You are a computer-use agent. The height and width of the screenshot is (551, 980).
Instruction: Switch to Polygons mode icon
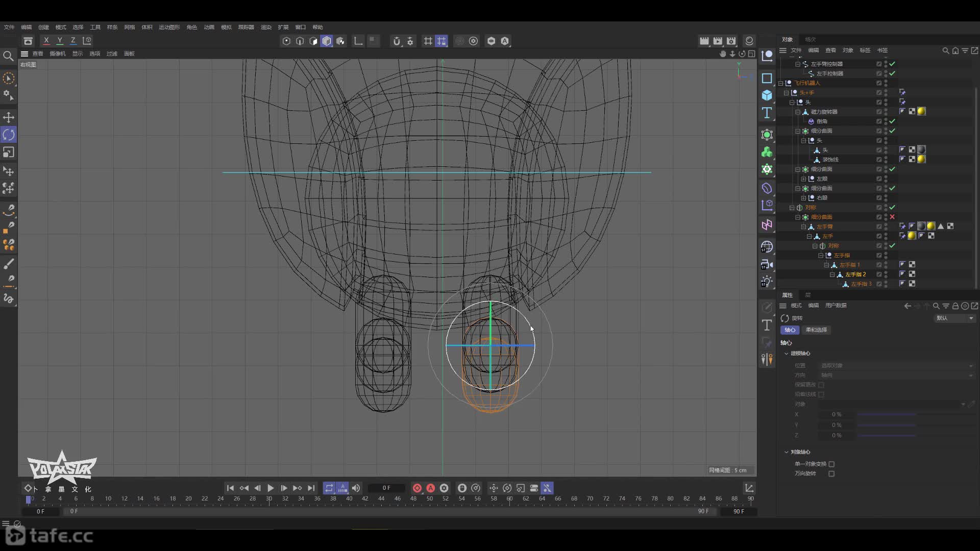click(x=313, y=41)
